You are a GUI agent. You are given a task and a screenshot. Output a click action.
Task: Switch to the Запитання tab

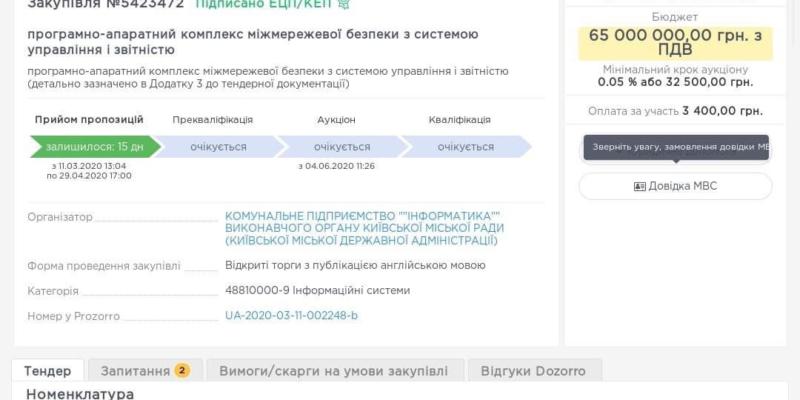coord(145,370)
